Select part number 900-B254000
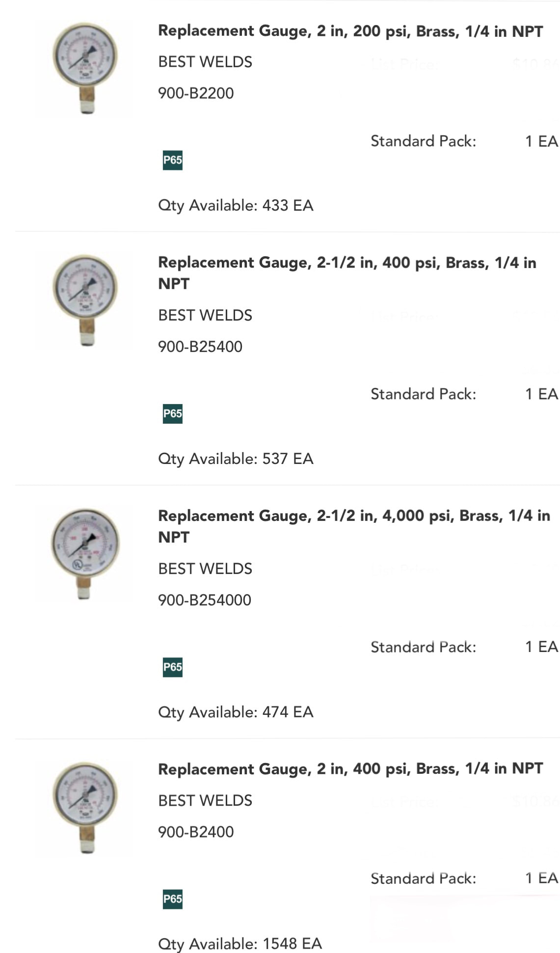560x953 pixels. 205,600
